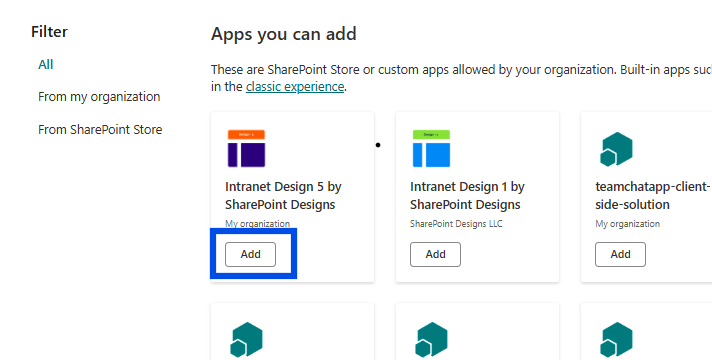Click the Apps you can add heading

[x=284, y=34]
